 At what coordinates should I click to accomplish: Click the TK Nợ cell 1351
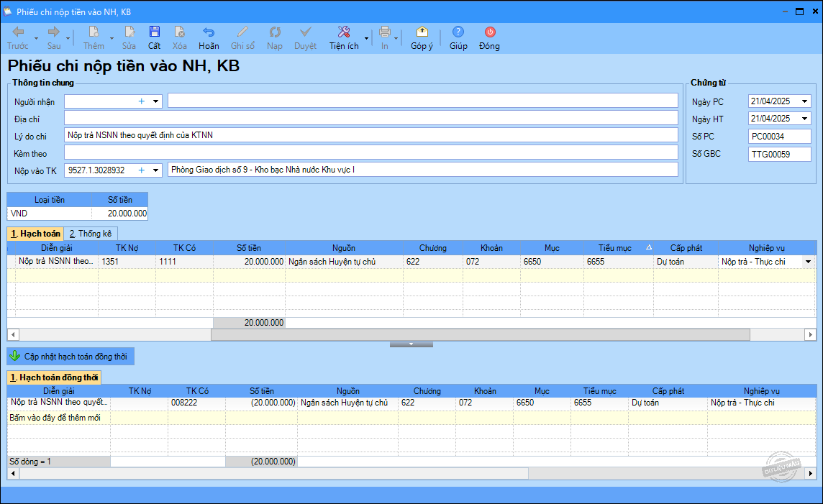(127, 261)
